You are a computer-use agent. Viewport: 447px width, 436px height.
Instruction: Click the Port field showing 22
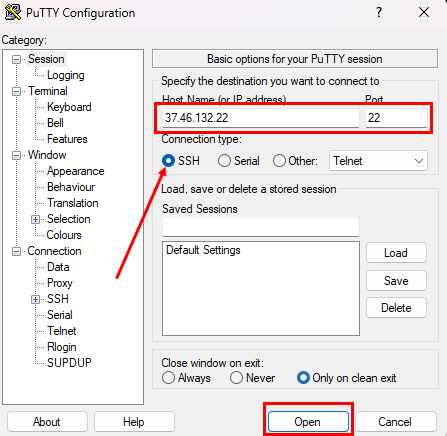coord(396,118)
